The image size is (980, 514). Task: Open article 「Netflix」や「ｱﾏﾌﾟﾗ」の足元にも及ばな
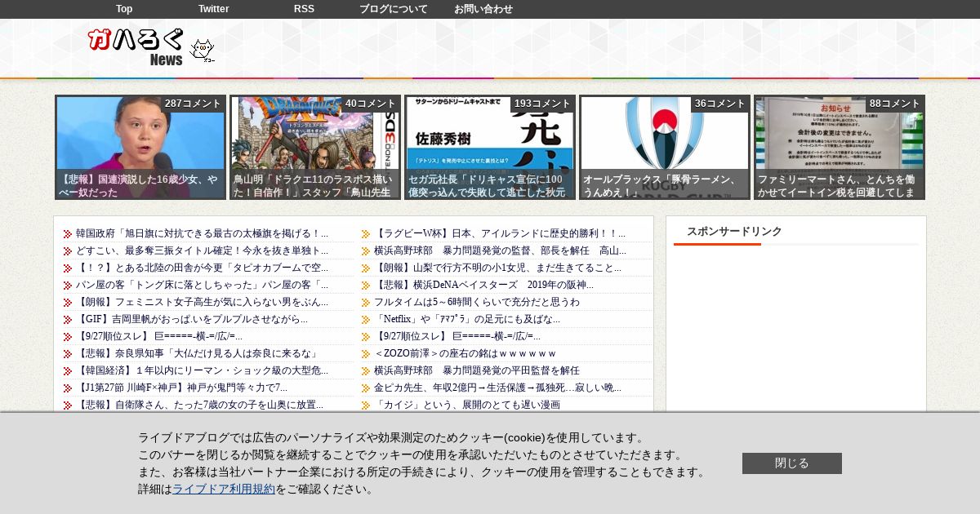click(467, 319)
